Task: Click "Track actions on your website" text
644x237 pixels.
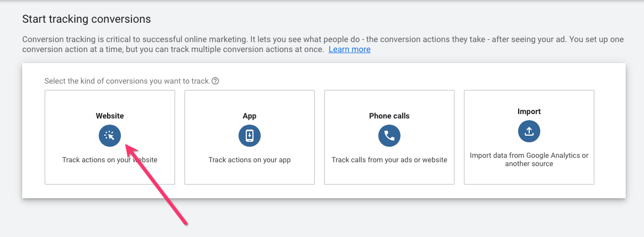Action: tap(110, 160)
